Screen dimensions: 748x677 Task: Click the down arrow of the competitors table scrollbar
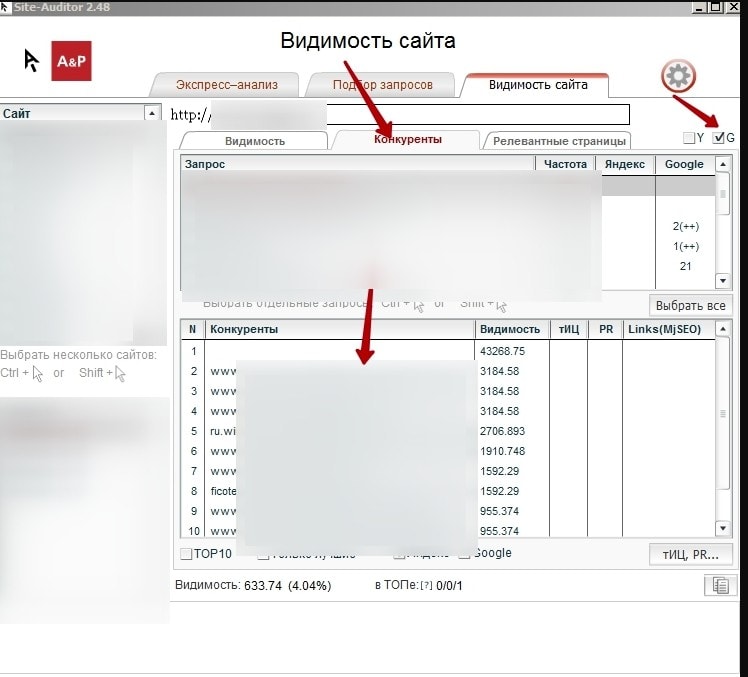pos(723,528)
